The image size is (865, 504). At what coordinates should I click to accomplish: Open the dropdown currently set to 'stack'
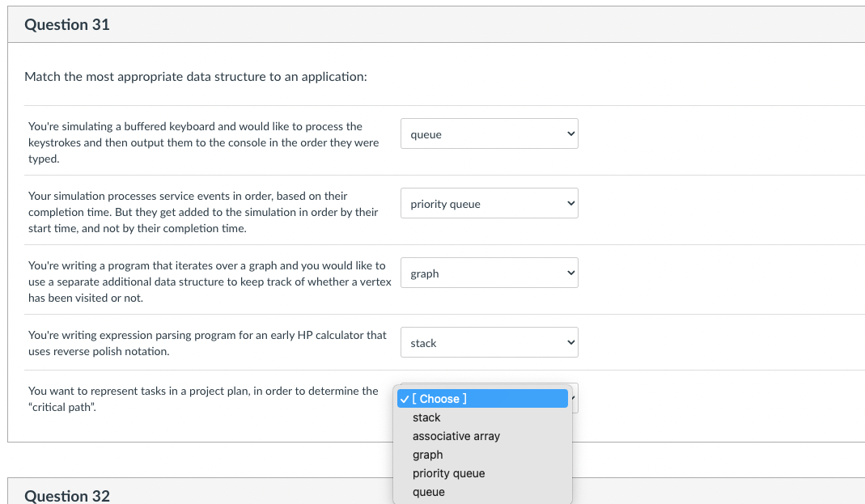pyautogui.click(x=489, y=343)
